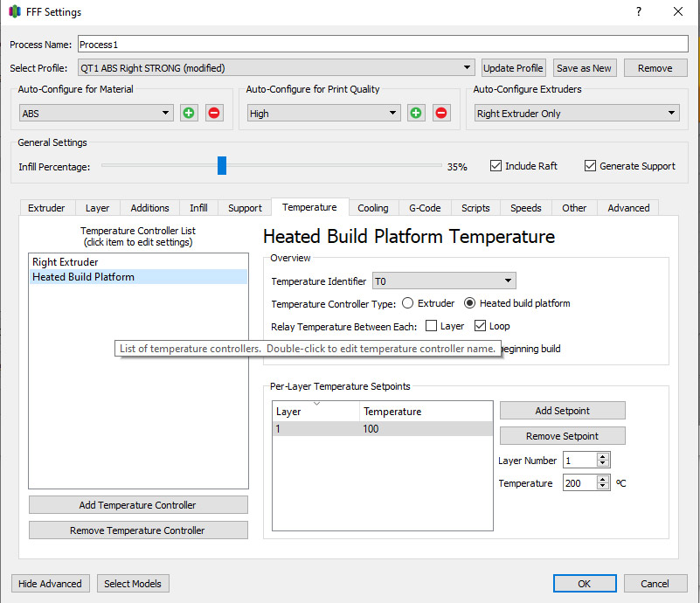Image resolution: width=700 pixels, height=603 pixels.
Task: Remove the ABS material entry
Action: point(214,113)
